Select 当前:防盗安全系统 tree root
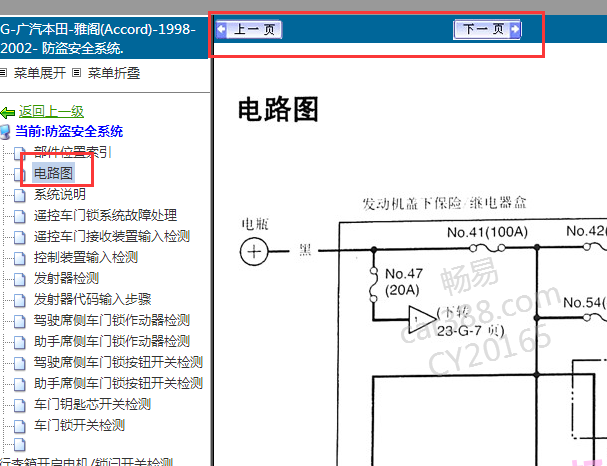 point(69,132)
